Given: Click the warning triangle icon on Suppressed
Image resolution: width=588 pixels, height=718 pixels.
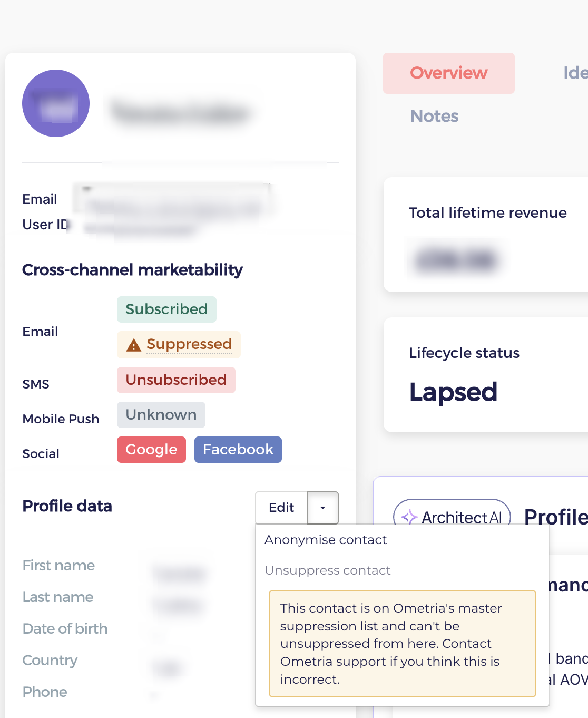Looking at the screenshot, I should pyautogui.click(x=134, y=345).
